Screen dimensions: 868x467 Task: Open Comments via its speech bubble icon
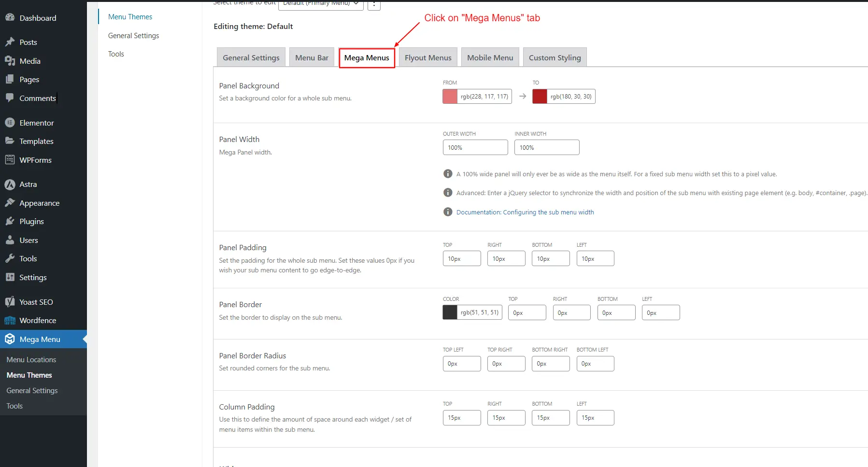pyautogui.click(x=9, y=98)
